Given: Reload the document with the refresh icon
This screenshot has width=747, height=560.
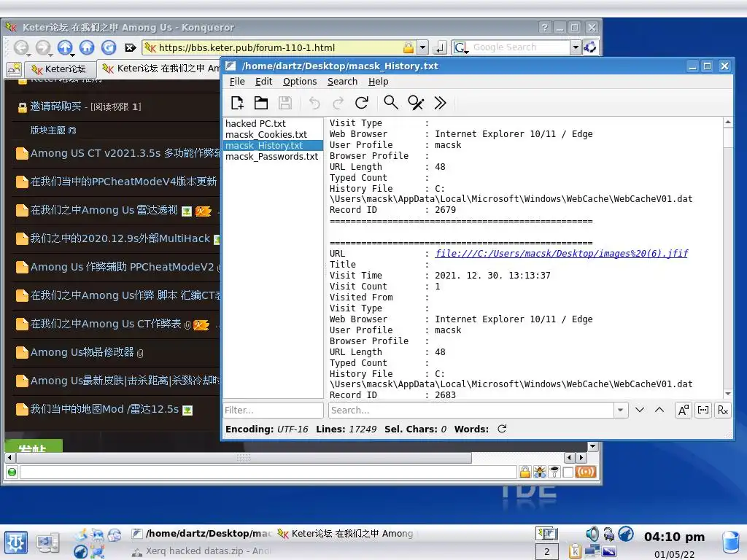Looking at the screenshot, I should pyautogui.click(x=362, y=103).
